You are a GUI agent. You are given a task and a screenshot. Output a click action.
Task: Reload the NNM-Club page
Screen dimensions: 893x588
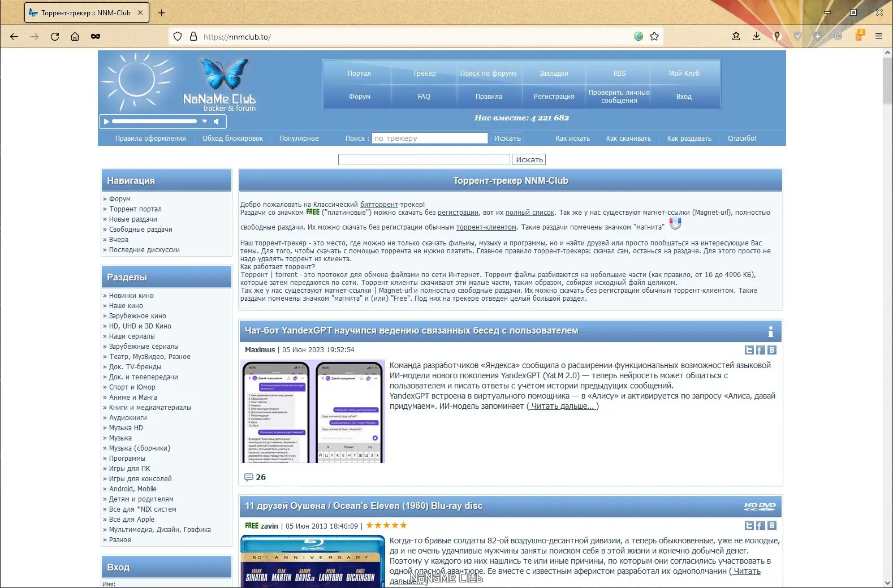pyautogui.click(x=55, y=36)
